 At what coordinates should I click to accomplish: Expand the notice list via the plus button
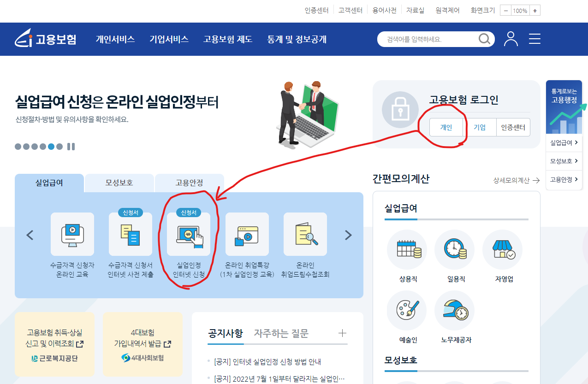(343, 332)
